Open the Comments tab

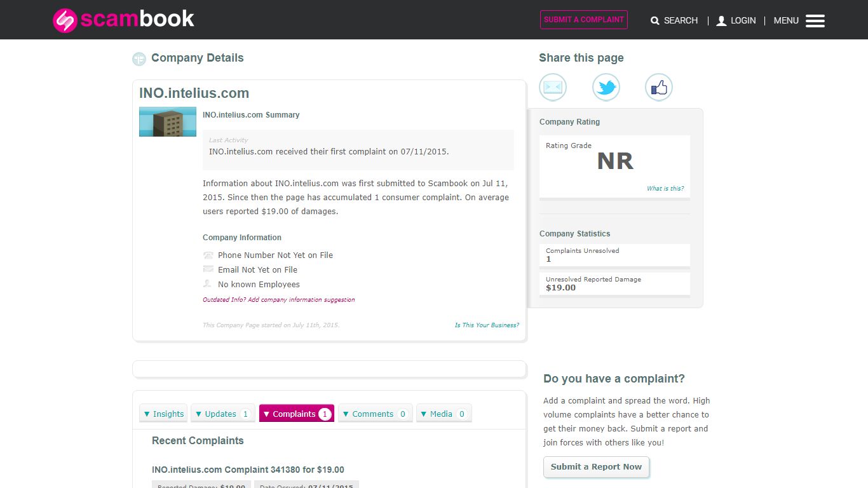click(376, 414)
